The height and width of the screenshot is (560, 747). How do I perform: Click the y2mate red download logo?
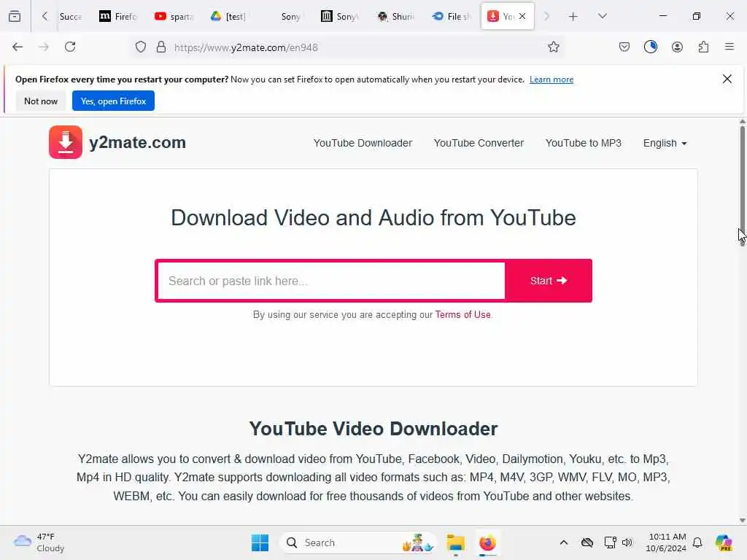66,142
